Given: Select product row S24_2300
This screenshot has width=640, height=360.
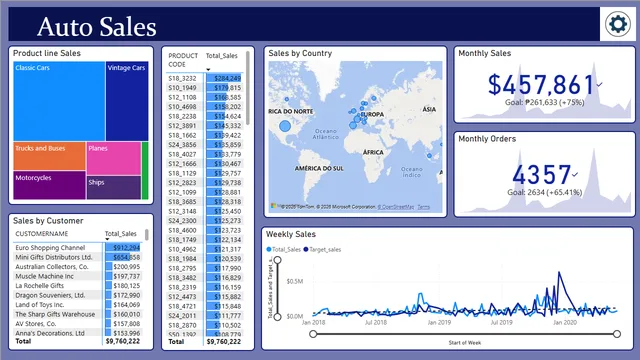Looking at the screenshot, I should click(x=204, y=220).
